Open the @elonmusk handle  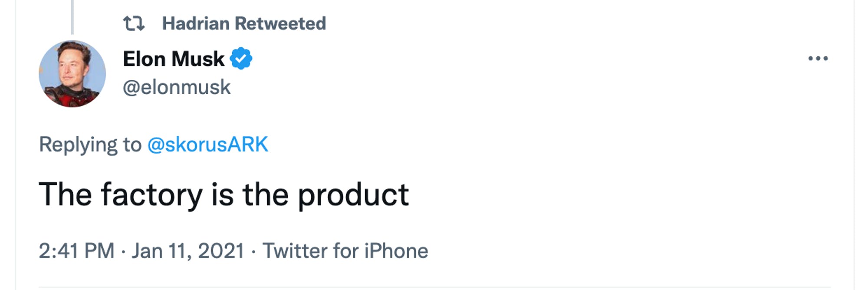(x=177, y=87)
